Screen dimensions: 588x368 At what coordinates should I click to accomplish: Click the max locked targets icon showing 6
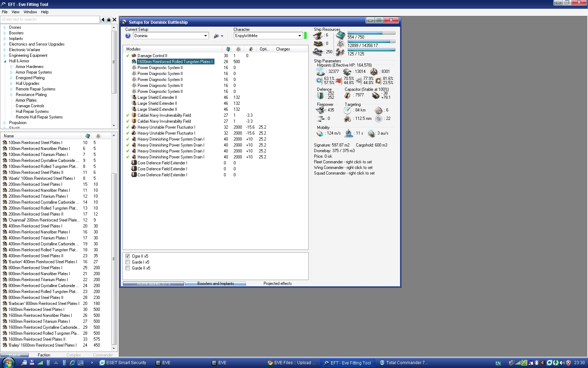tap(378, 110)
